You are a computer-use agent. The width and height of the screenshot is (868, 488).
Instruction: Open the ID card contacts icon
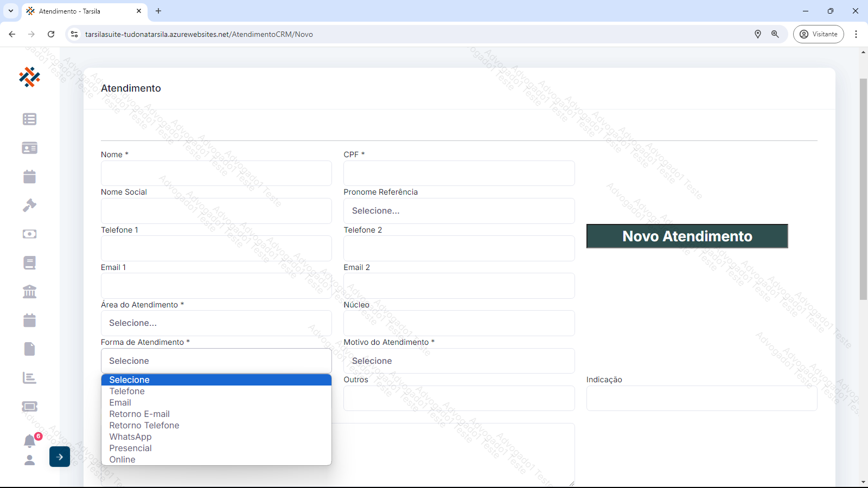[29, 148]
